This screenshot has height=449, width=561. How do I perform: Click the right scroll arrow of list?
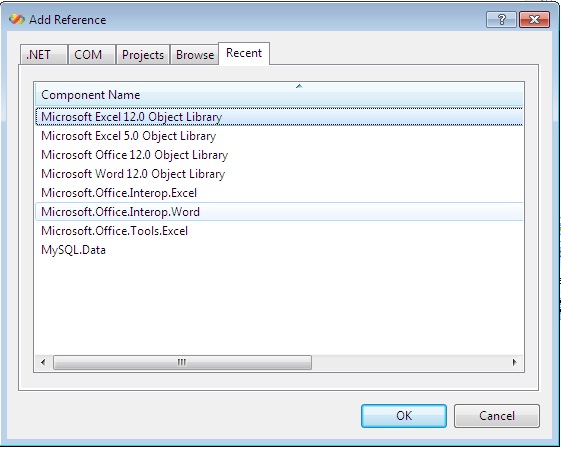[514, 362]
